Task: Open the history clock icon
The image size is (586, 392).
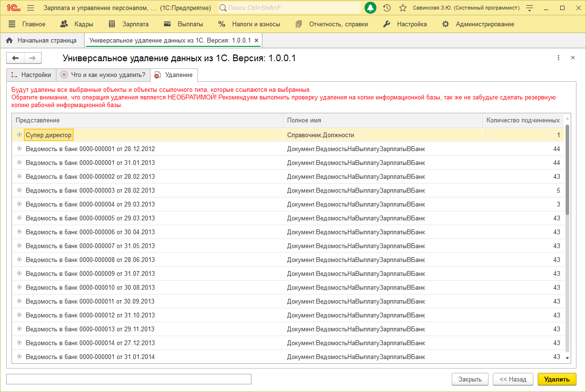Action: [387, 8]
